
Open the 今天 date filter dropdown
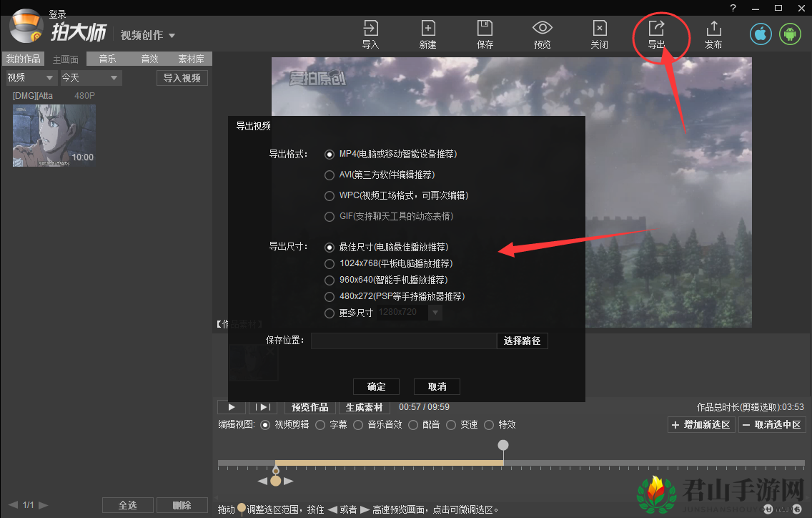91,78
